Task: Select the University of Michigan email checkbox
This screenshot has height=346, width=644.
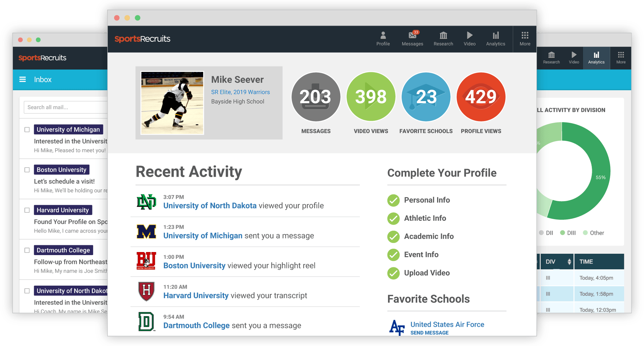Action: (27, 130)
